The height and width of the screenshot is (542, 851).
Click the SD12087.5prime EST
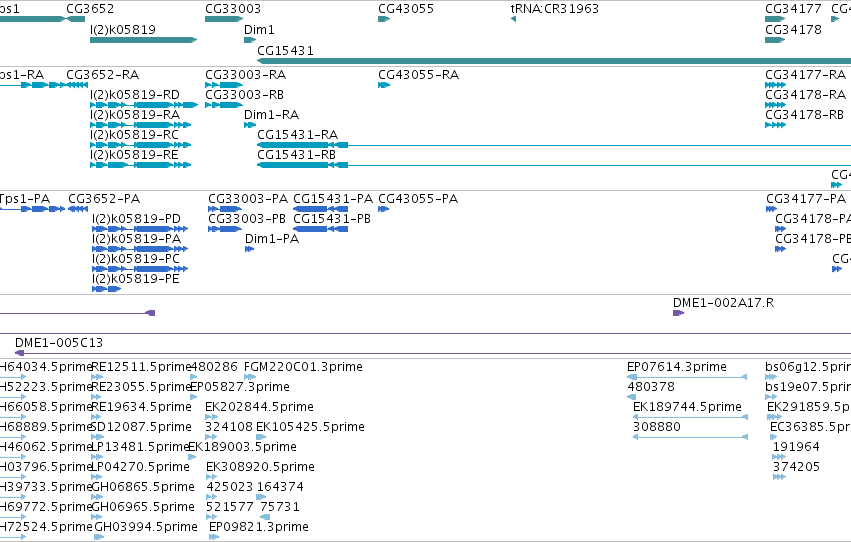coord(141,427)
